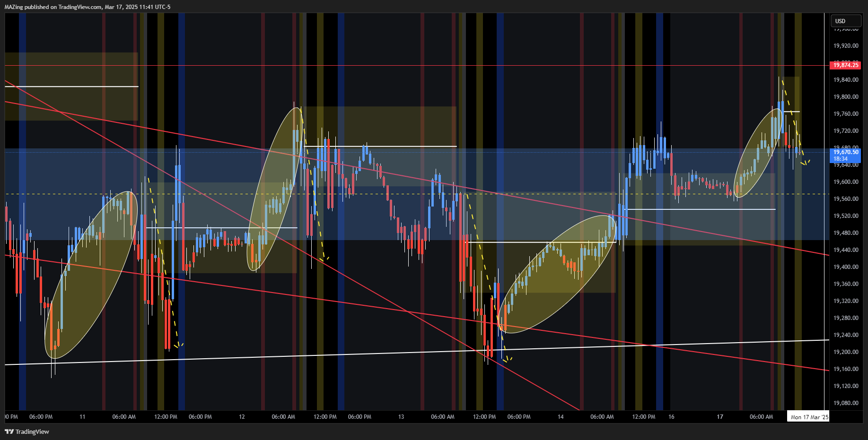Screen dimensions: 868x440
Task: Click the 19,440.00 price axis label
Action: 846,250
